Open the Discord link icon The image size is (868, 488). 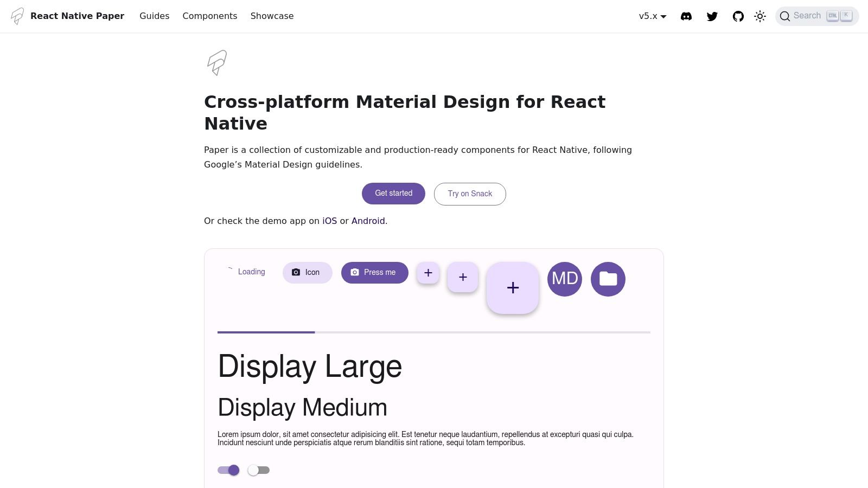(686, 16)
